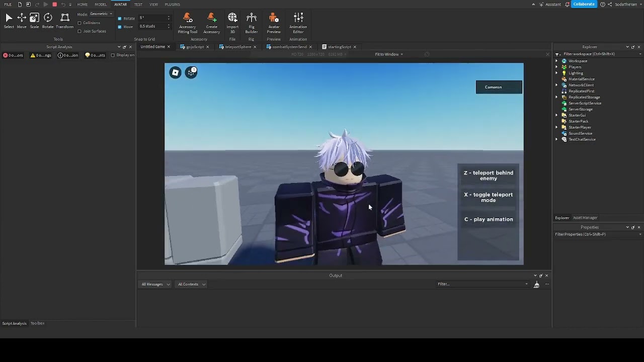Viewport: 644px width, 362px height.
Task: Click the Output Filter input field
Action: click(480, 284)
